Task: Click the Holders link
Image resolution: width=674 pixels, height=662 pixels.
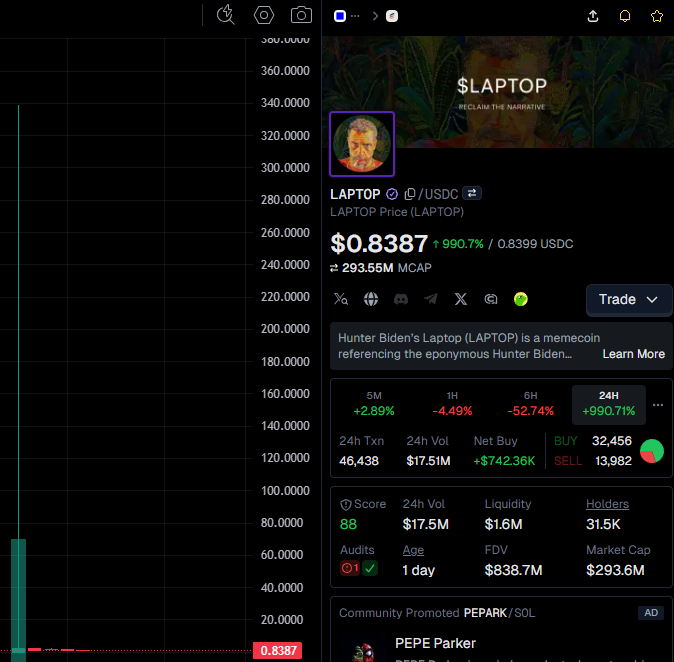Action: click(607, 504)
